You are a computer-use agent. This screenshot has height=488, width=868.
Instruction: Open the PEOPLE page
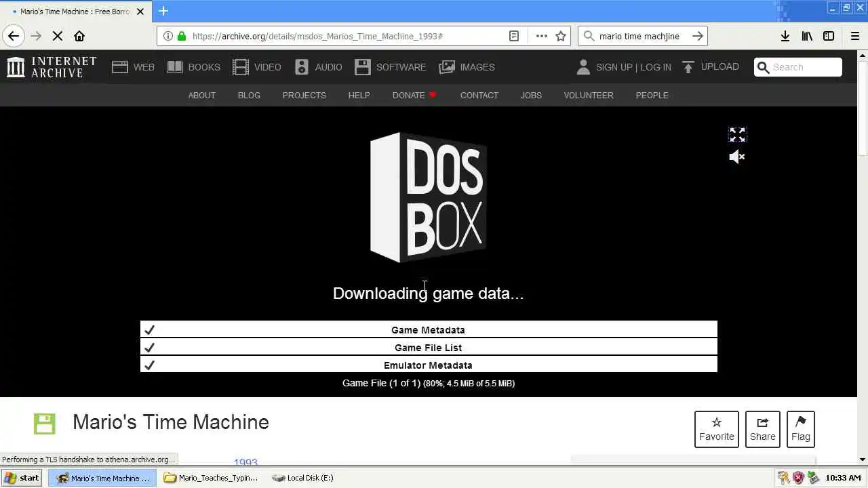652,96
